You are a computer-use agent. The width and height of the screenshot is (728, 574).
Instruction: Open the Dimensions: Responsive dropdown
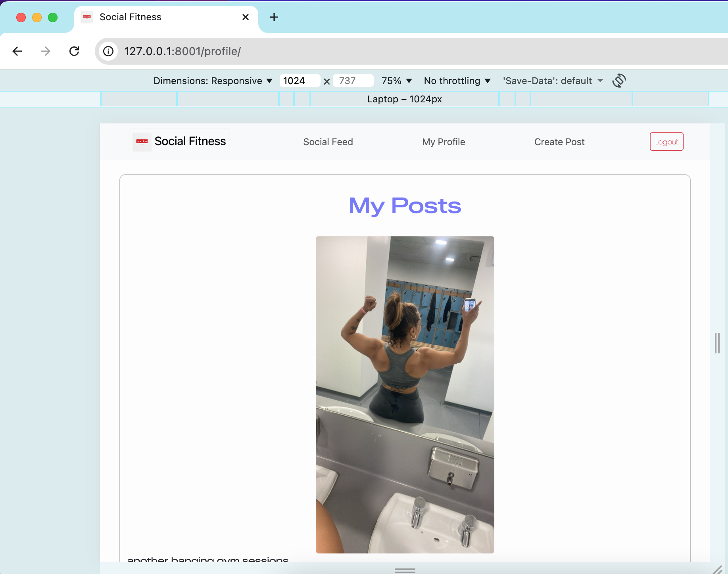pyautogui.click(x=213, y=81)
